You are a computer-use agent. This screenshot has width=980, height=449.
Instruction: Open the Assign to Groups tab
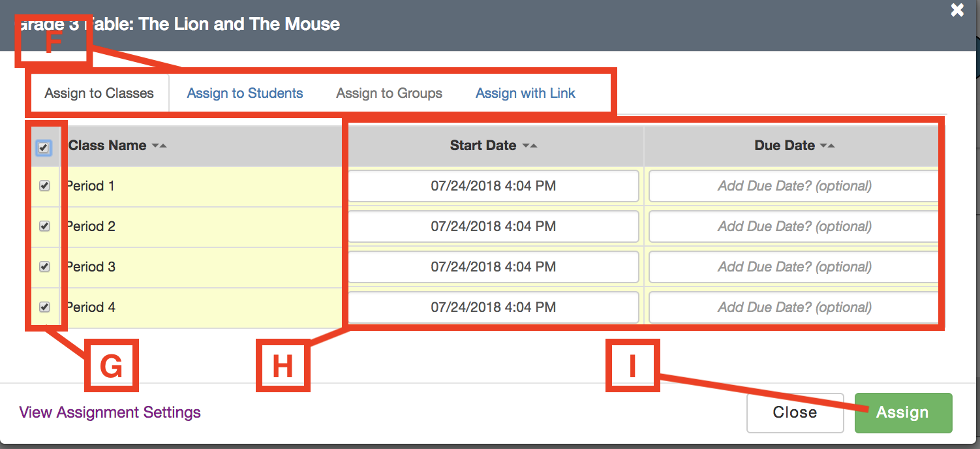click(x=389, y=93)
